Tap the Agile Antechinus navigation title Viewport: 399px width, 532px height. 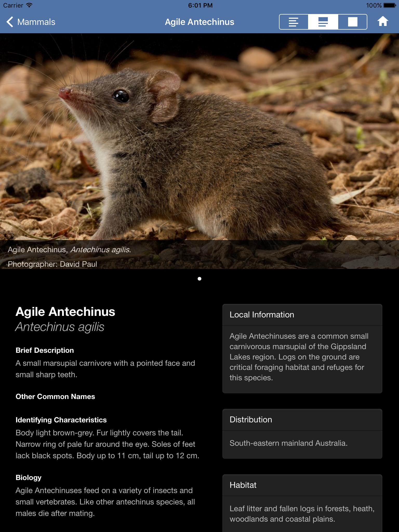click(199, 22)
